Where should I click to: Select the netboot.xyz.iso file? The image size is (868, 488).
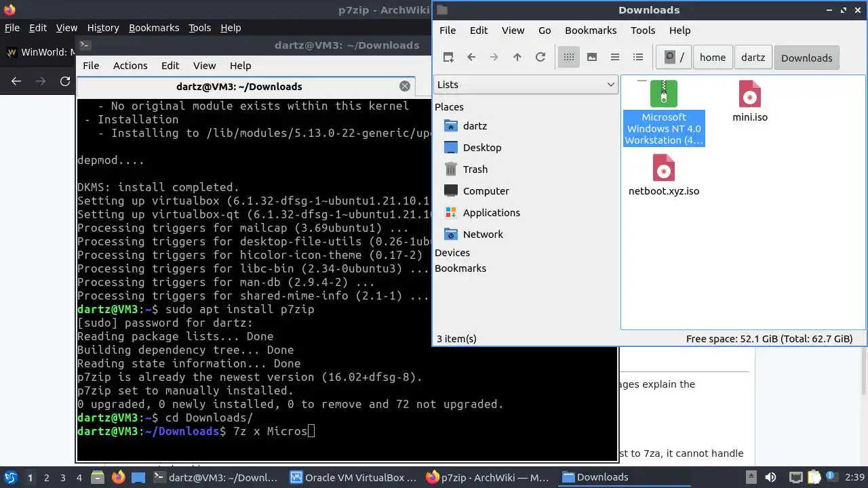664,176
